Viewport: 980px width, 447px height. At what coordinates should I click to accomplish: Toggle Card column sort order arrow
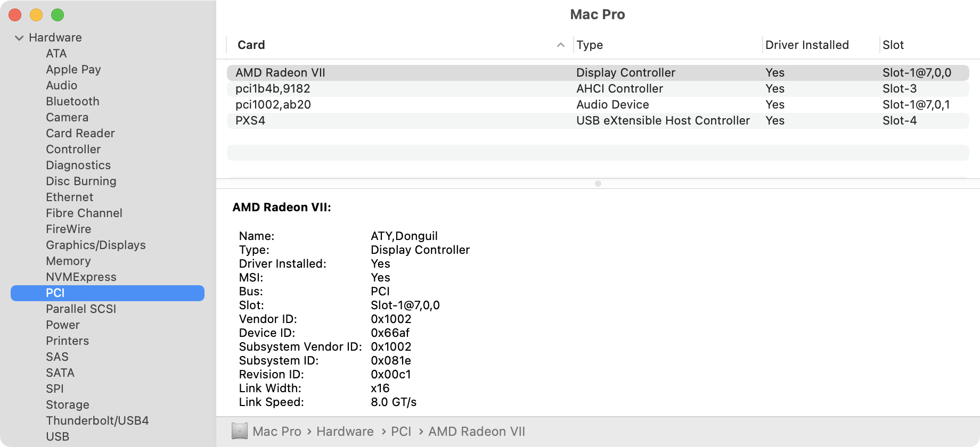[x=560, y=45]
